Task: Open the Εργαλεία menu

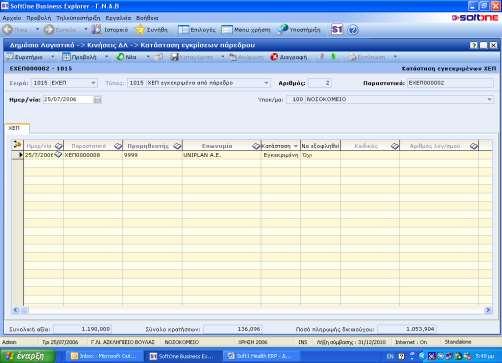Action: pyautogui.click(x=118, y=18)
